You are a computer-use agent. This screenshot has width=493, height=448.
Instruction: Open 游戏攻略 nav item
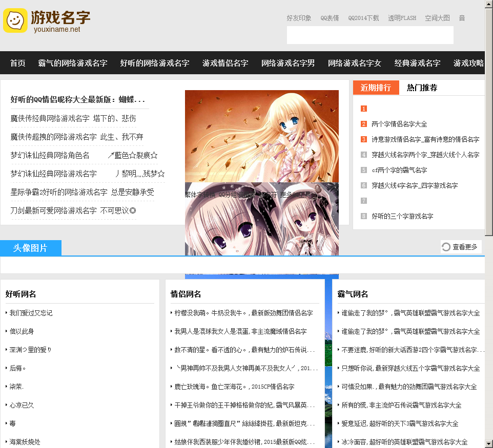(x=468, y=63)
